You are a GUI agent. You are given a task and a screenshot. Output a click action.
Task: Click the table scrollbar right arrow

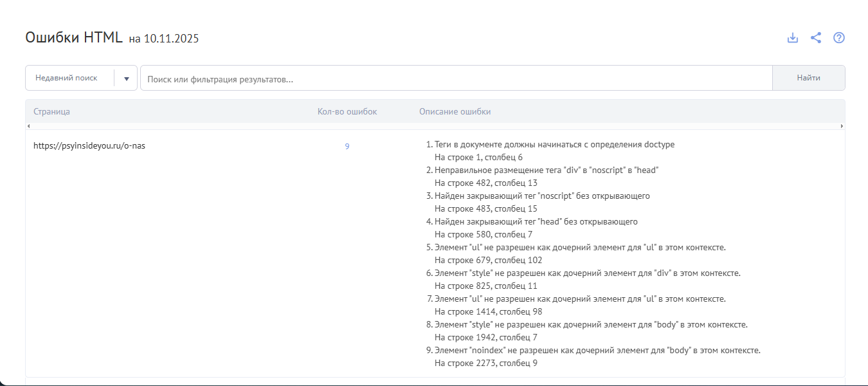point(842,126)
